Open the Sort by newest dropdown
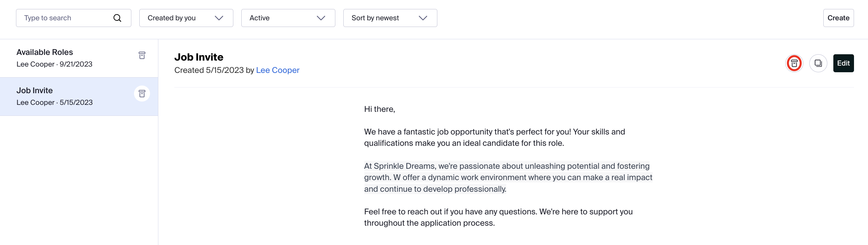Image resolution: width=868 pixels, height=245 pixels. coord(390,18)
